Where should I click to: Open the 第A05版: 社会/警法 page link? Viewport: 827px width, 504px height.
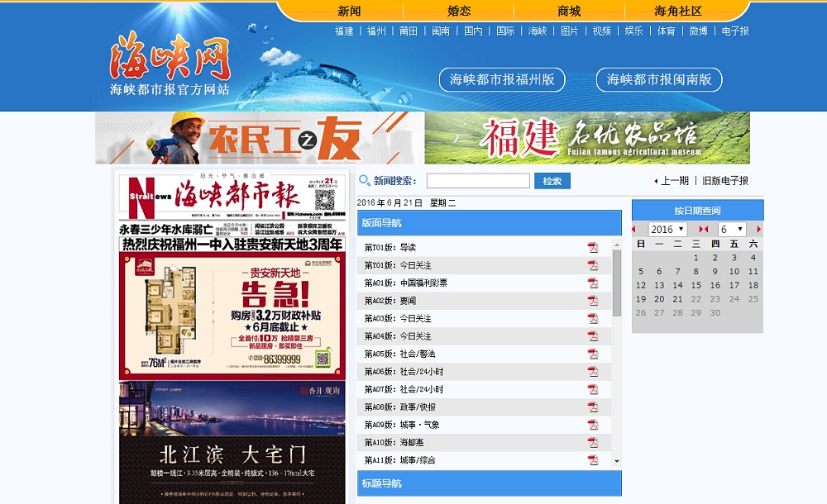pos(399,354)
